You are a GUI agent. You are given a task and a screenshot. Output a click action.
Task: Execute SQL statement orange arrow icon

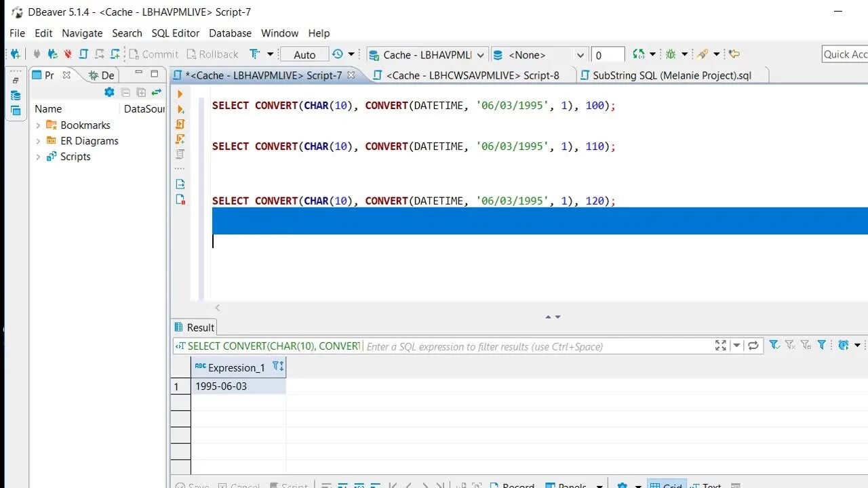pos(180,94)
